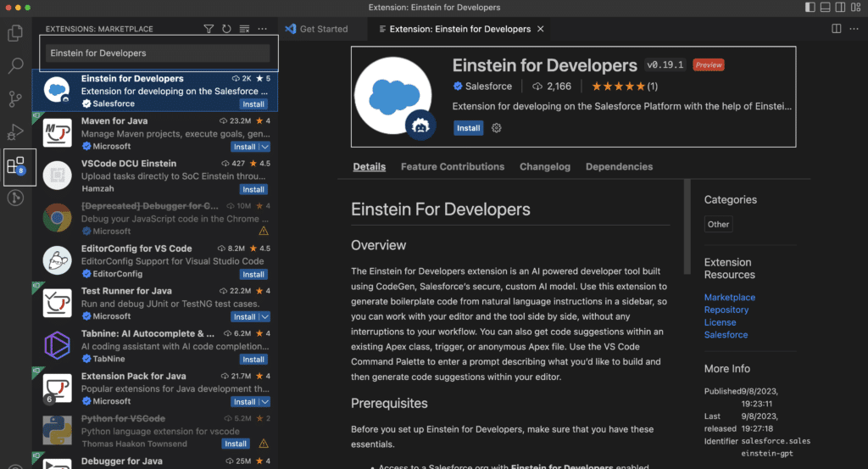
Task: Install Einstein for Developers from details page
Action: point(468,128)
